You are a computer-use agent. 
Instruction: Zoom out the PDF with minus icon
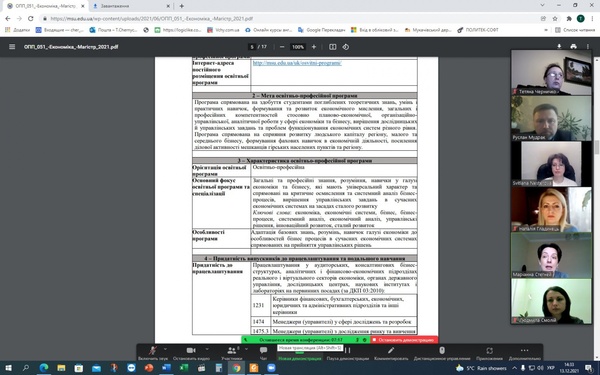coord(282,47)
